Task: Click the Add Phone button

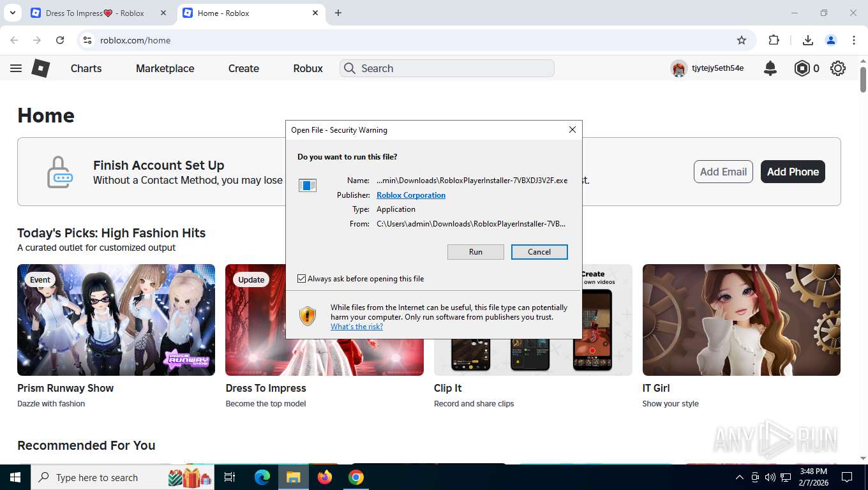Action: [793, 172]
